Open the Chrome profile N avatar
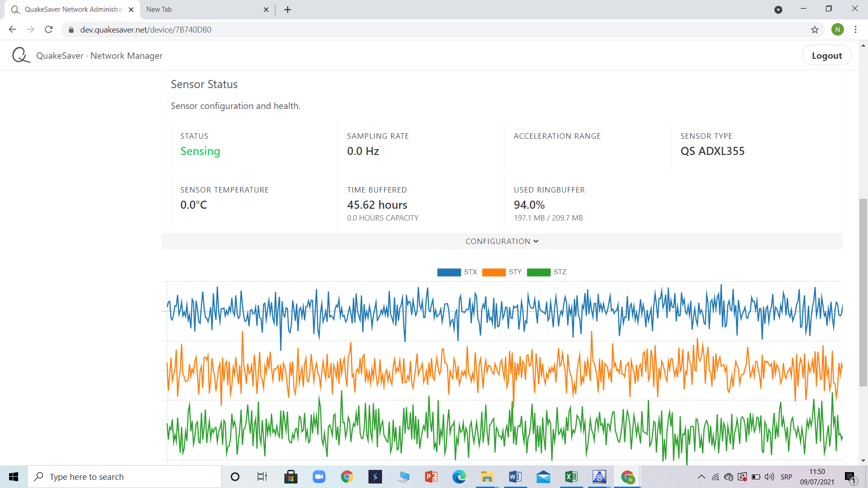 point(837,29)
